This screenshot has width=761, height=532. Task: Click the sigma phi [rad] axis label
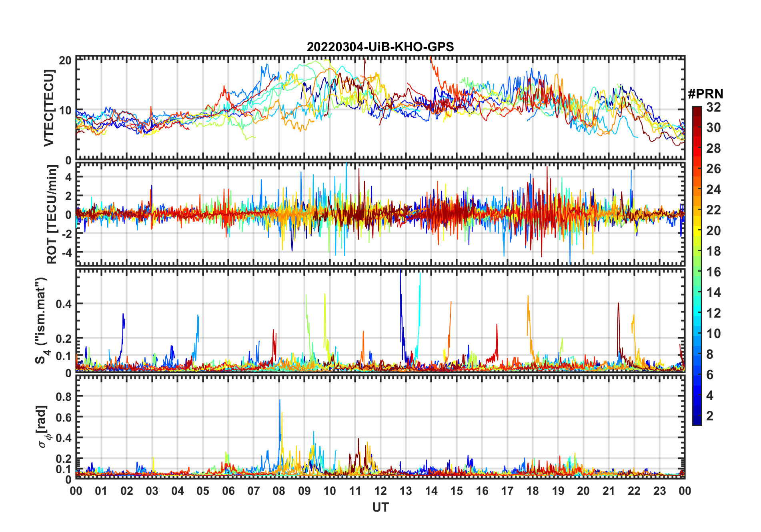click(43, 427)
